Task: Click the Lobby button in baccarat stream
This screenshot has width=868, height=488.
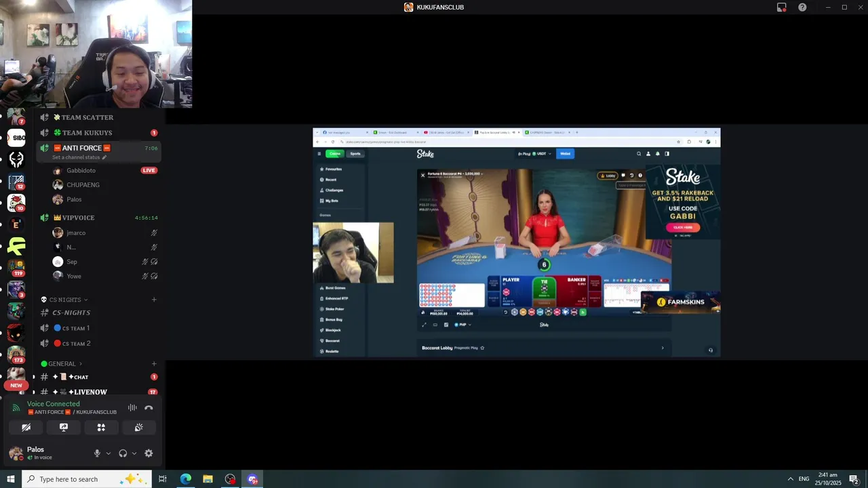Action: point(608,176)
